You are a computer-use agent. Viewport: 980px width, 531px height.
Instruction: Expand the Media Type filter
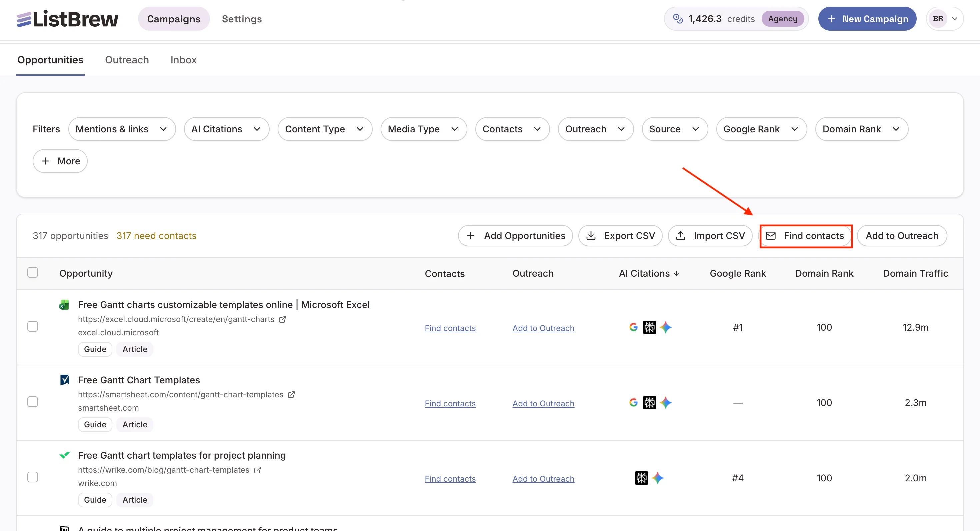[x=423, y=129]
